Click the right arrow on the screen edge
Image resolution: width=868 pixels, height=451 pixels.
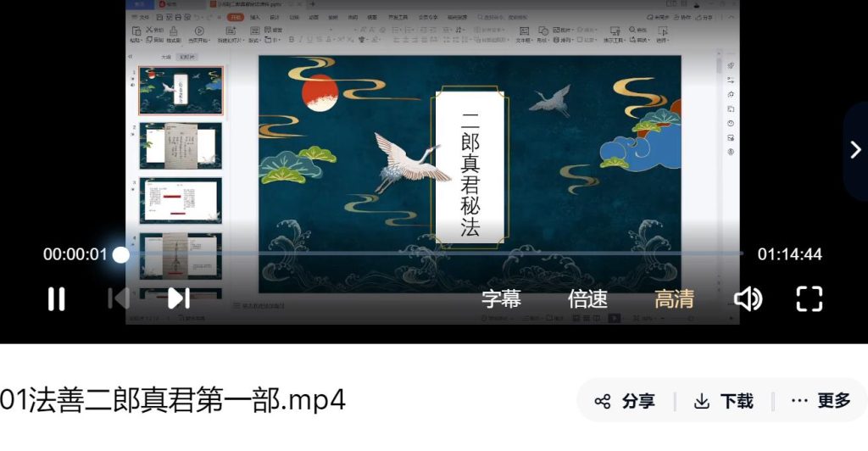point(854,149)
